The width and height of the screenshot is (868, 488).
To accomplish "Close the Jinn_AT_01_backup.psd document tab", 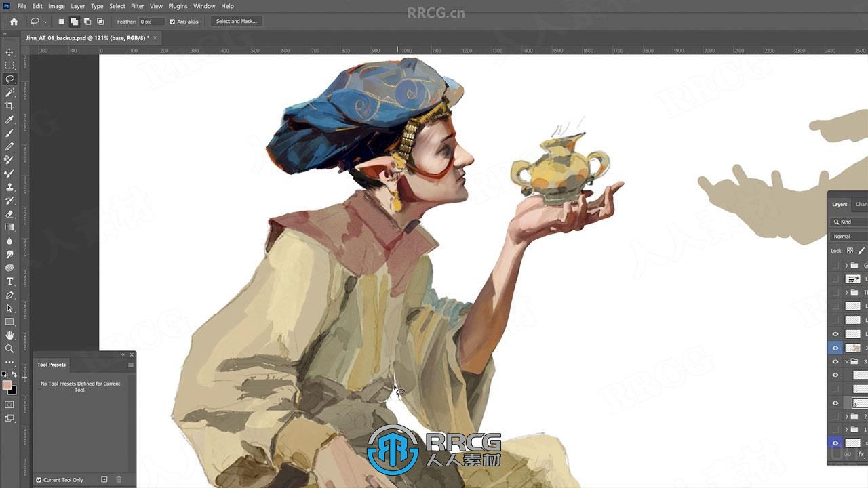I will tap(155, 38).
